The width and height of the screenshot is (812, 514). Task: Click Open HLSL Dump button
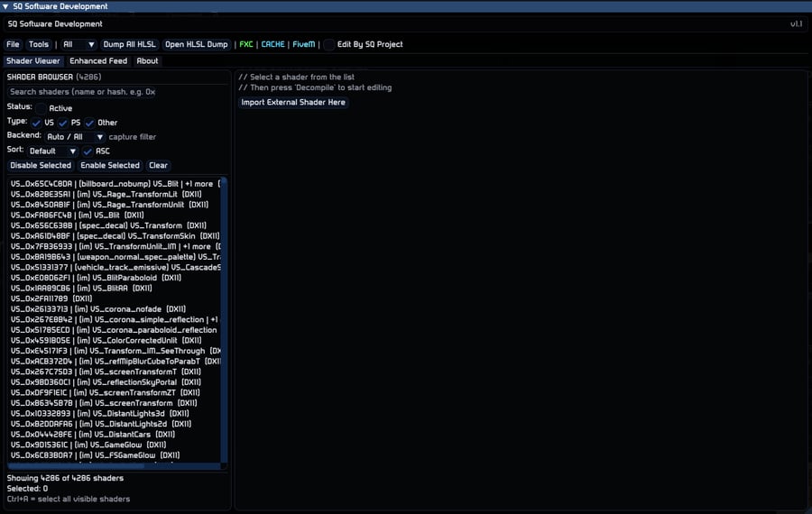pos(197,44)
